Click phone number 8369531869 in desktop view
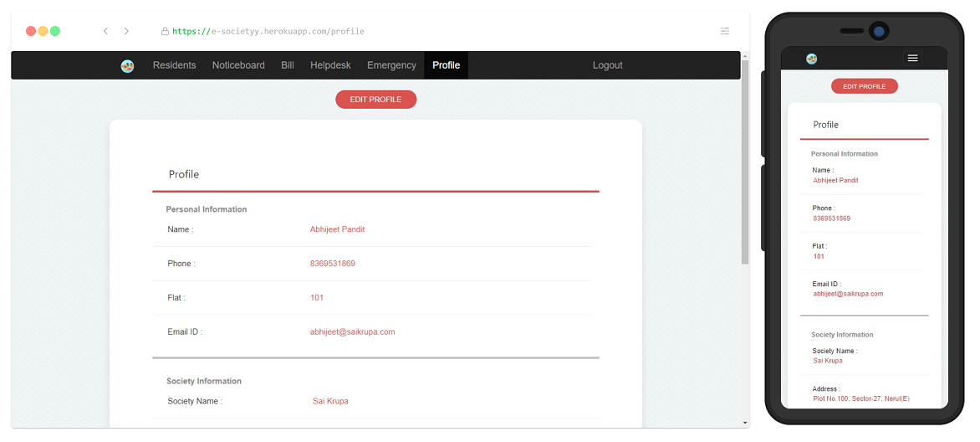980x442 pixels. click(x=333, y=264)
